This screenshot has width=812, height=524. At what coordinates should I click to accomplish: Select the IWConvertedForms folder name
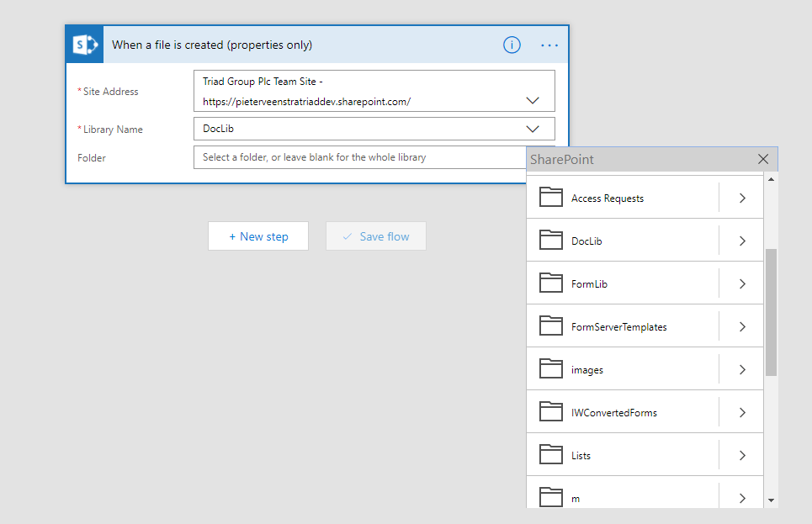[614, 413]
